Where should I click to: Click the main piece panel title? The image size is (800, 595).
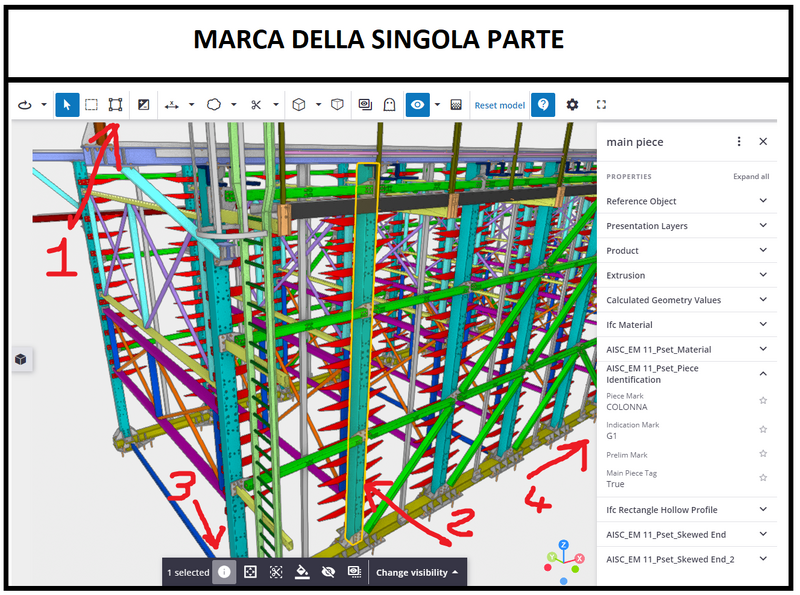click(635, 142)
